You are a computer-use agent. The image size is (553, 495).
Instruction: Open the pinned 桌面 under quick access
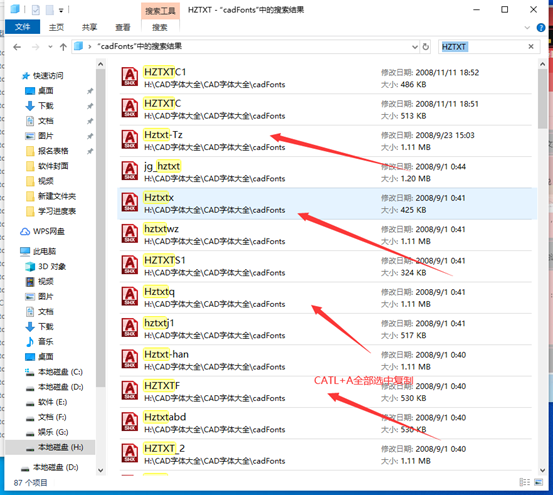point(39,91)
